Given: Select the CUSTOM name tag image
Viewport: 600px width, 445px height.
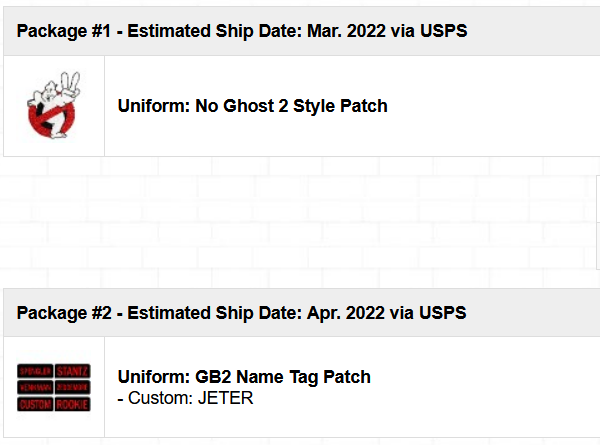Looking at the screenshot, I should tap(35, 404).
